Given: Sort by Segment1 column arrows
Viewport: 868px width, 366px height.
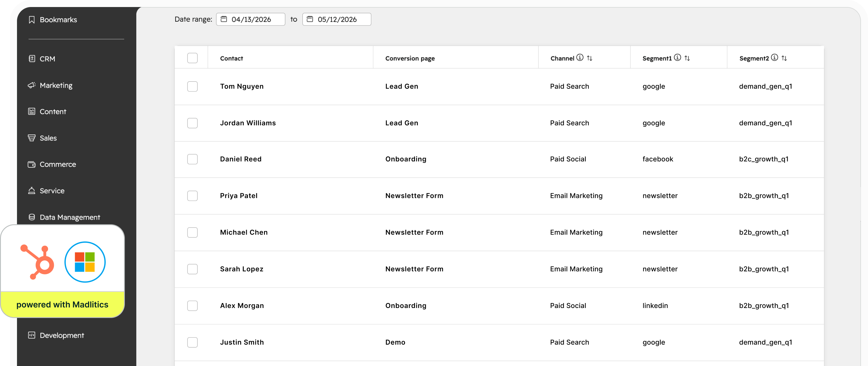Looking at the screenshot, I should tap(687, 58).
